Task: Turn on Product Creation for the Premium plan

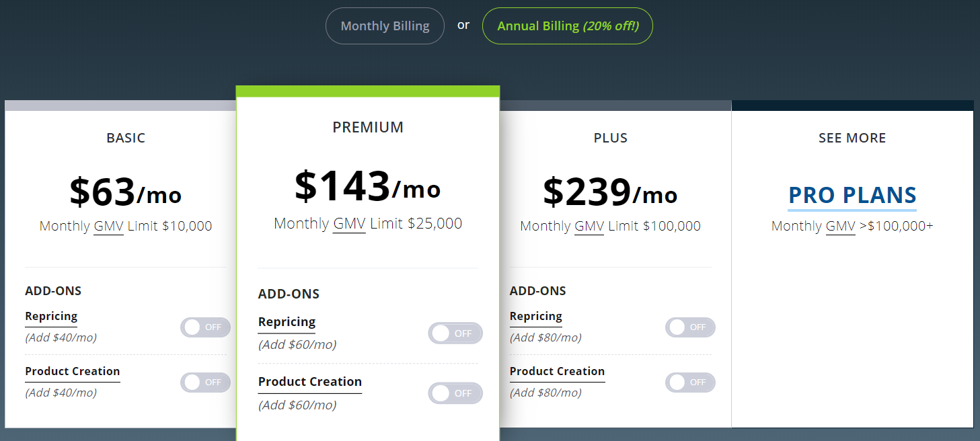Action: 455,393
